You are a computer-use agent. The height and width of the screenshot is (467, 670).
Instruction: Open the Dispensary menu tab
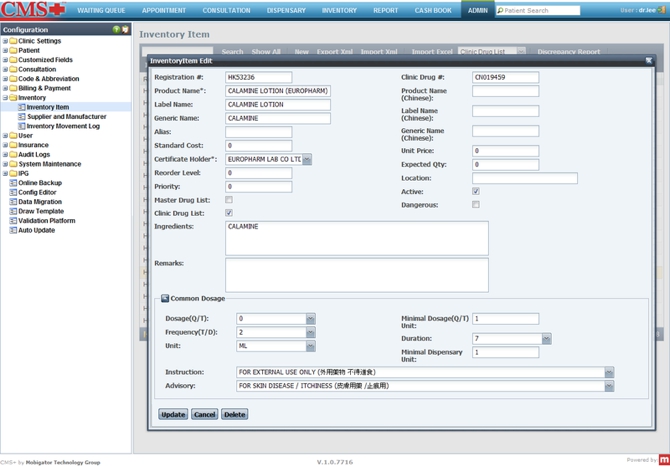coord(287,10)
